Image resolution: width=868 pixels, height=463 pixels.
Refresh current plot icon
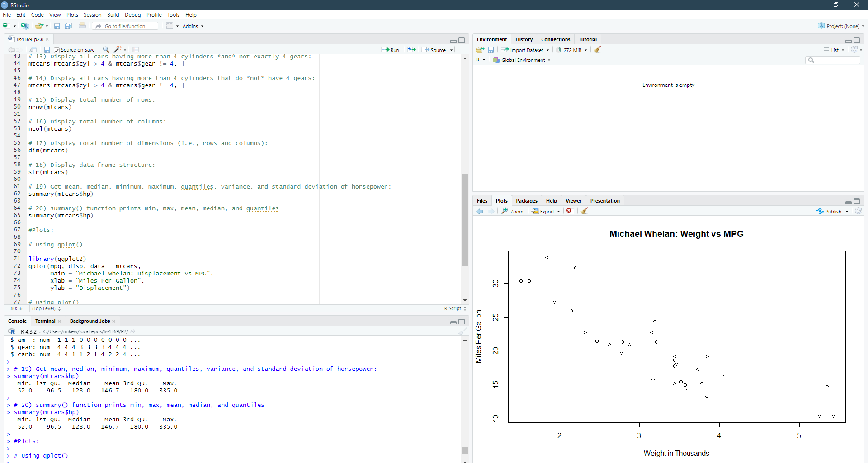859,211
